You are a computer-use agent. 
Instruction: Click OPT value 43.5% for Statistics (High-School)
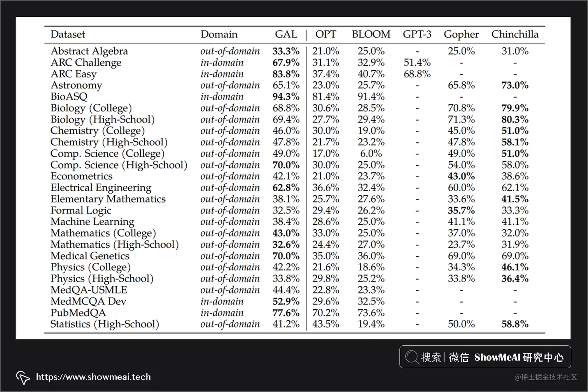[x=325, y=324]
